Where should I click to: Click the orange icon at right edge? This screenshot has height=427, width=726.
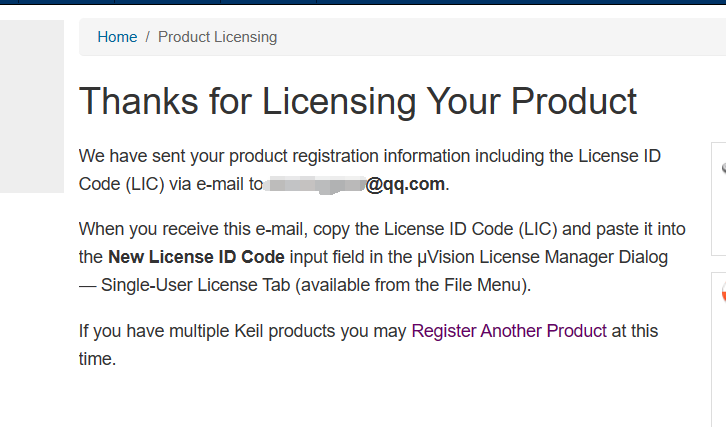[x=722, y=294]
